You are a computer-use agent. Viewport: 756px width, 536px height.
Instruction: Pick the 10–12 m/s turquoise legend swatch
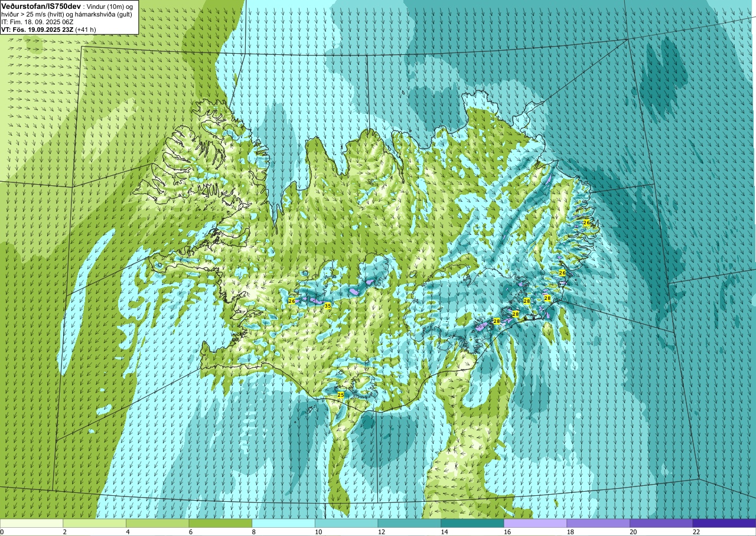pos(347,523)
